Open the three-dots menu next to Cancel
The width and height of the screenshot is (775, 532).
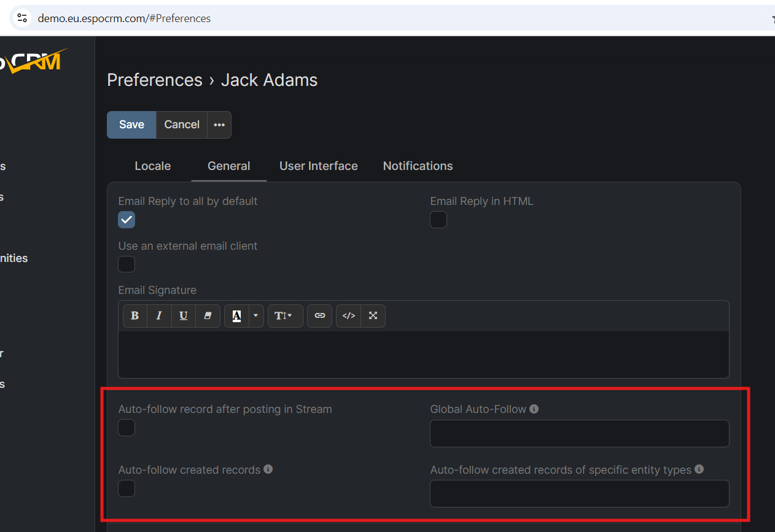[219, 125]
